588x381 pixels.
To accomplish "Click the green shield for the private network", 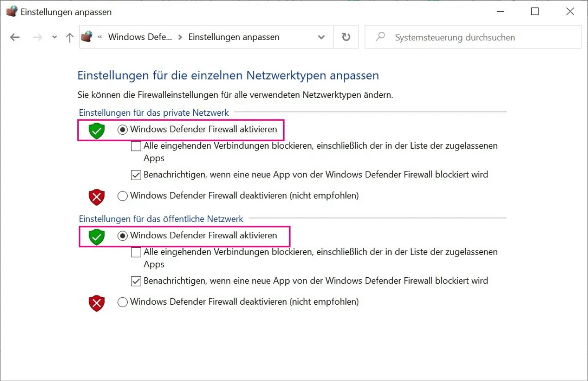I will [x=96, y=130].
